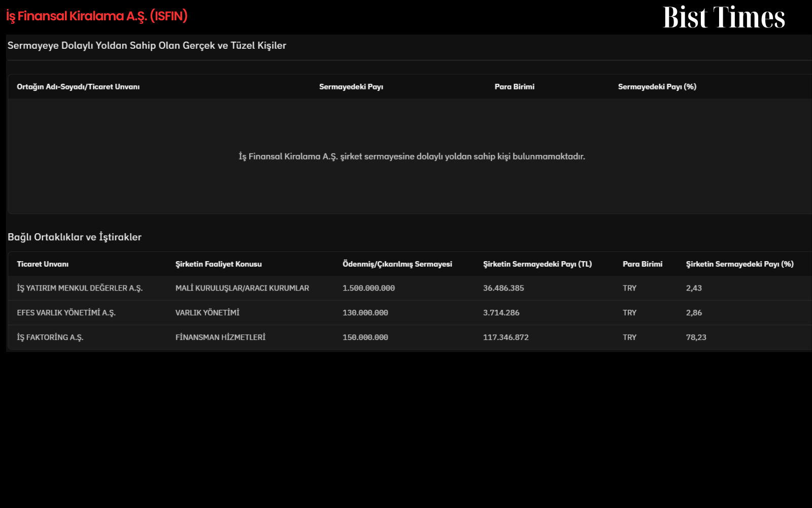This screenshot has width=812, height=508.
Task: Click the Bağlı Ortaklıklar ve İştirakler heading
Action: pyautogui.click(x=75, y=237)
